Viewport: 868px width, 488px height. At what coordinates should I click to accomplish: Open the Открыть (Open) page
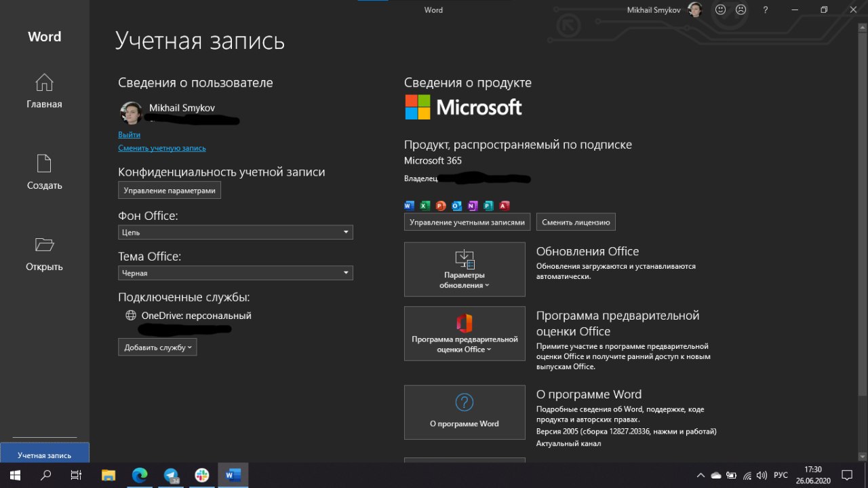coord(44,254)
